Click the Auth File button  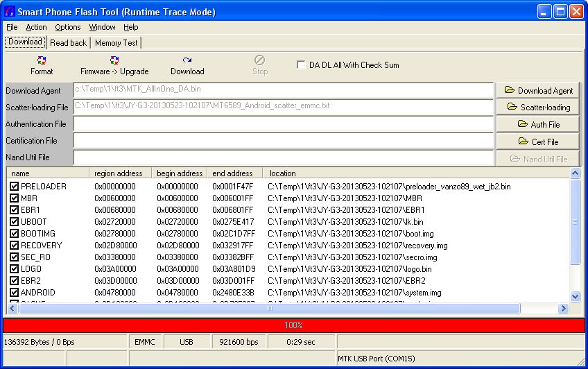(x=538, y=124)
